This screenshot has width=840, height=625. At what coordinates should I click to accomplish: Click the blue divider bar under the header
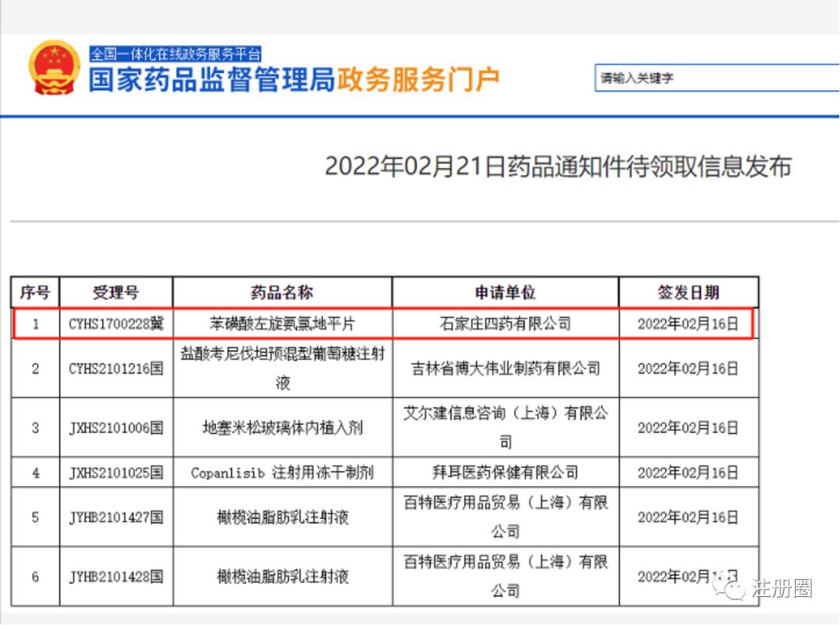click(x=420, y=115)
